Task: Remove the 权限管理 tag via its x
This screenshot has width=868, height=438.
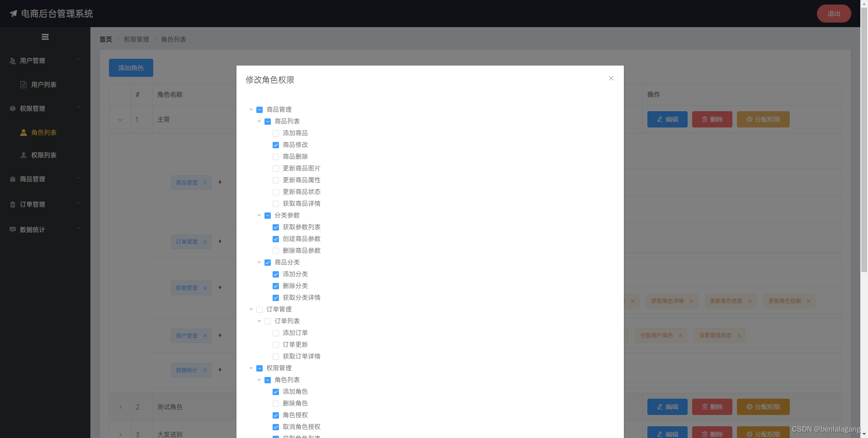Action: coord(205,288)
